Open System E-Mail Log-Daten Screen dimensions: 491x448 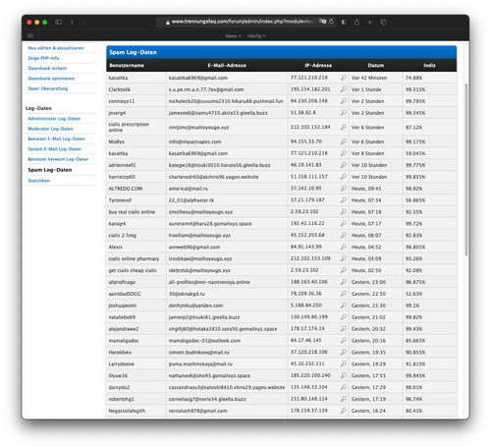54,149
